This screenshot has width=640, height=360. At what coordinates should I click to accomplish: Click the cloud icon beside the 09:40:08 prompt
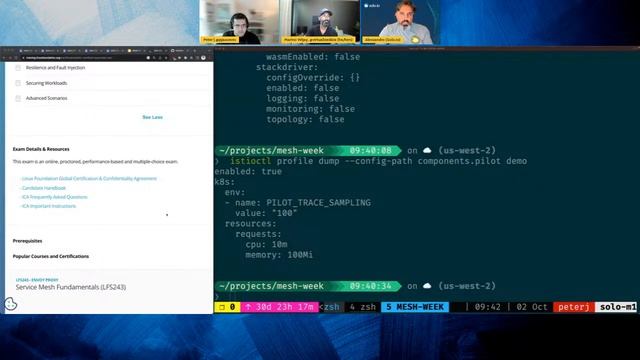427,150
